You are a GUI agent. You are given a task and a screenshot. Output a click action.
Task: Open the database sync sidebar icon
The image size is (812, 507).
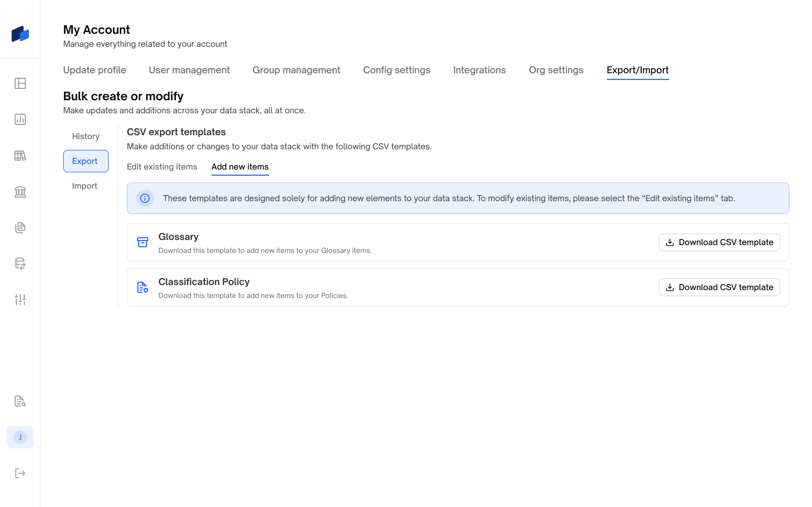point(20,264)
